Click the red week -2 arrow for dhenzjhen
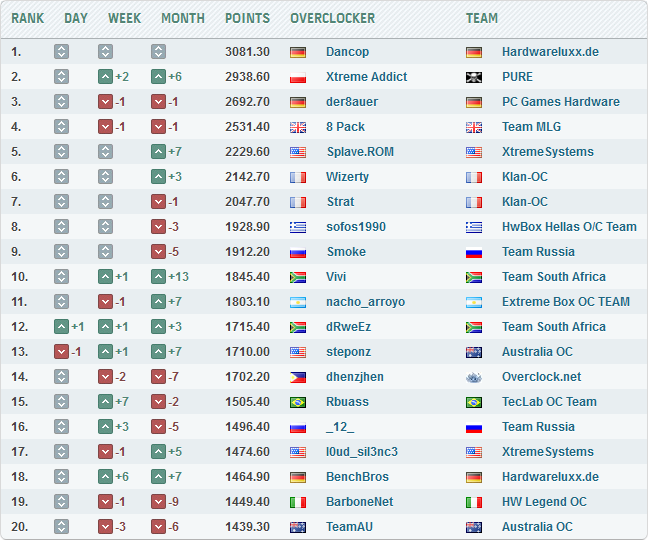Viewport: 648px width, 540px height. click(x=105, y=377)
